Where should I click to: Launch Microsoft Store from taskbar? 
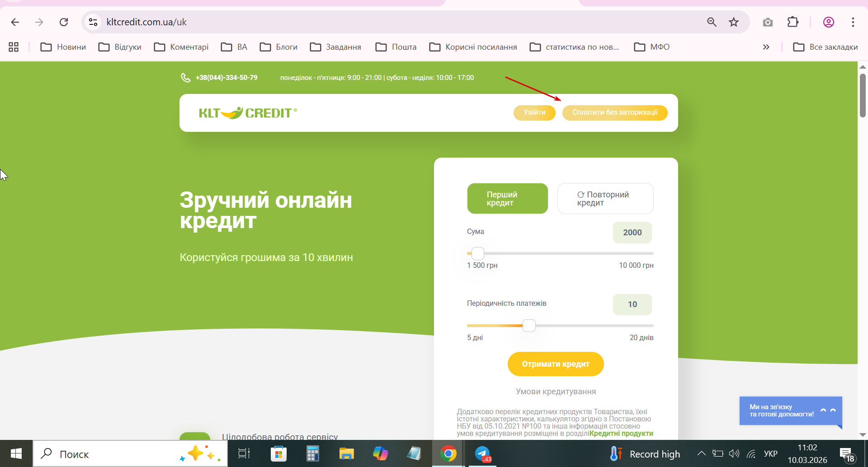278,453
